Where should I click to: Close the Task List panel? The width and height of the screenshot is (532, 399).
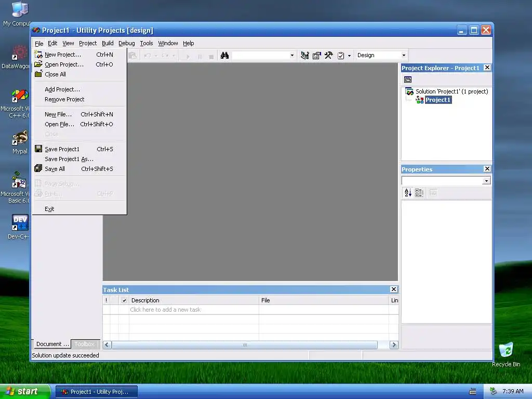pyautogui.click(x=394, y=289)
